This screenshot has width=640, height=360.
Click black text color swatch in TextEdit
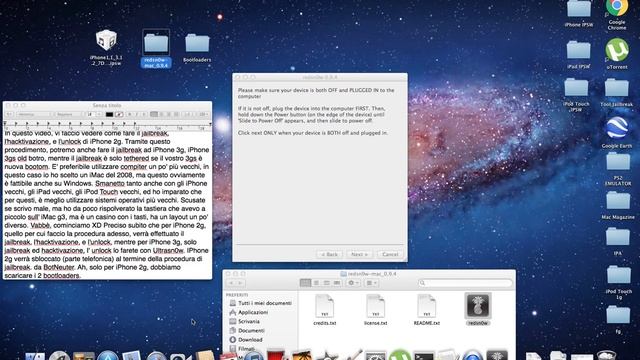[x=109, y=115]
